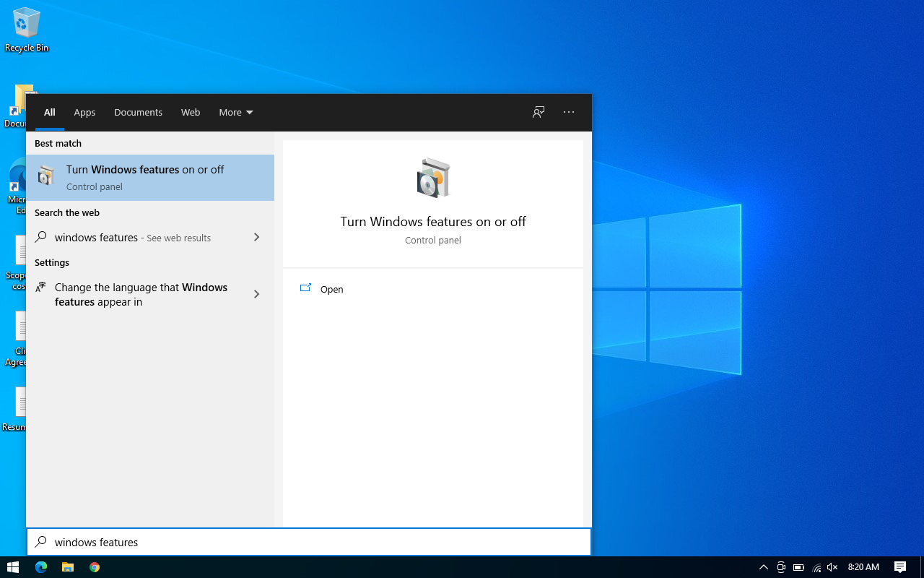Switch to the Web search tab
Image resolution: width=924 pixels, height=578 pixels.
click(191, 112)
